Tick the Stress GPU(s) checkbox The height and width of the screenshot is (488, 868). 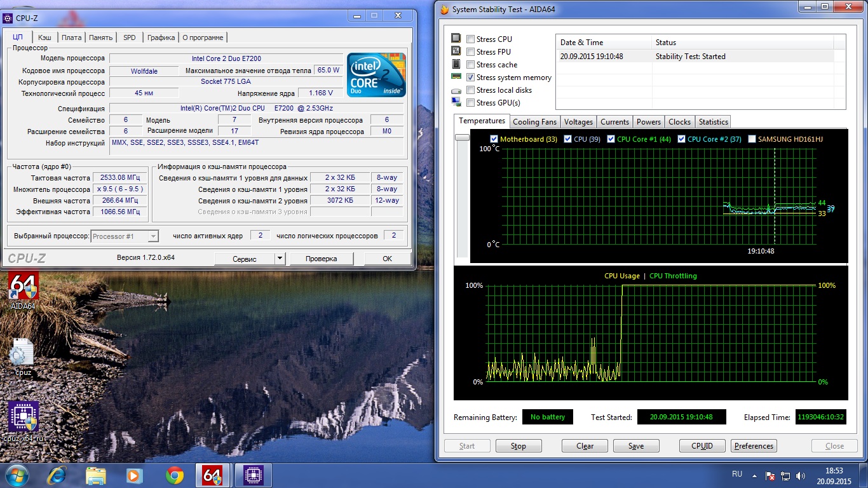[470, 103]
